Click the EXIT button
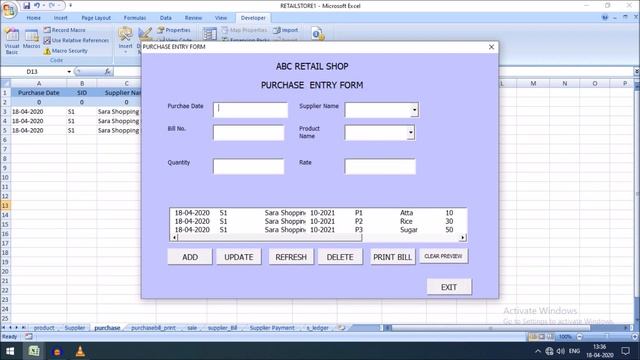 pos(449,287)
